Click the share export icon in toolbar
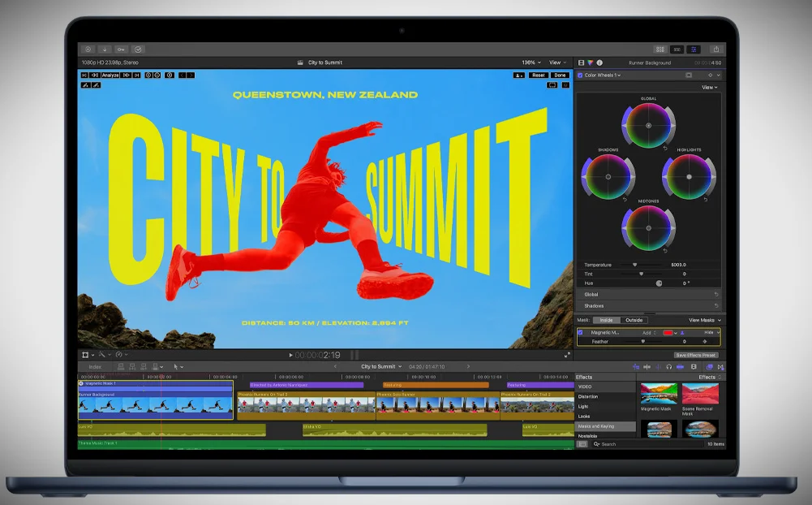The width and height of the screenshot is (812, 505). 716,50
